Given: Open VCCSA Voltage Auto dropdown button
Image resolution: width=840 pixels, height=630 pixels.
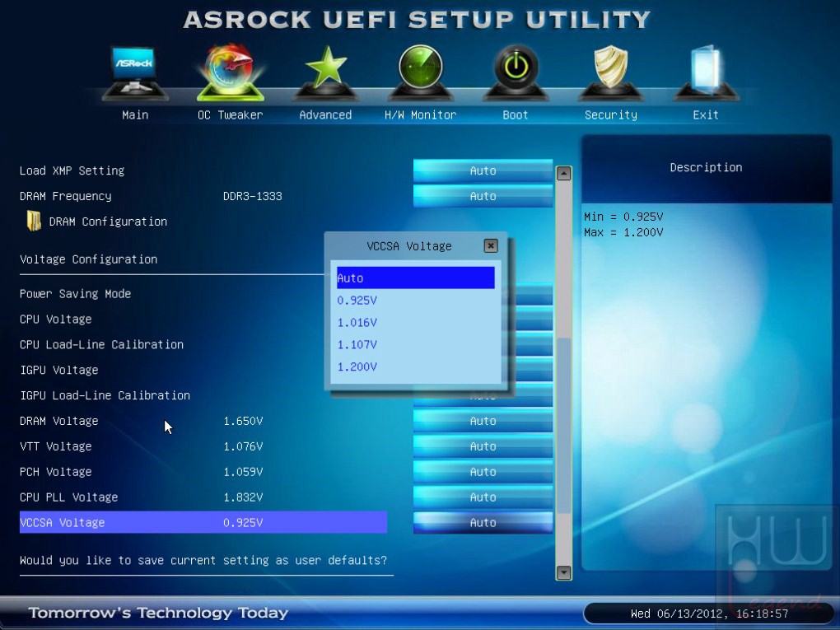Looking at the screenshot, I should tap(483, 522).
